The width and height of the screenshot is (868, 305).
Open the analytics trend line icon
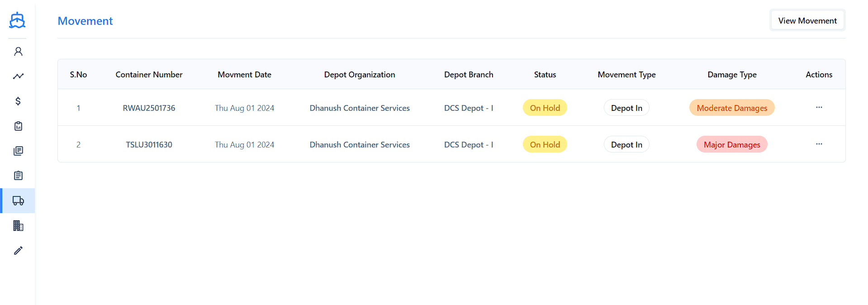pos(18,76)
